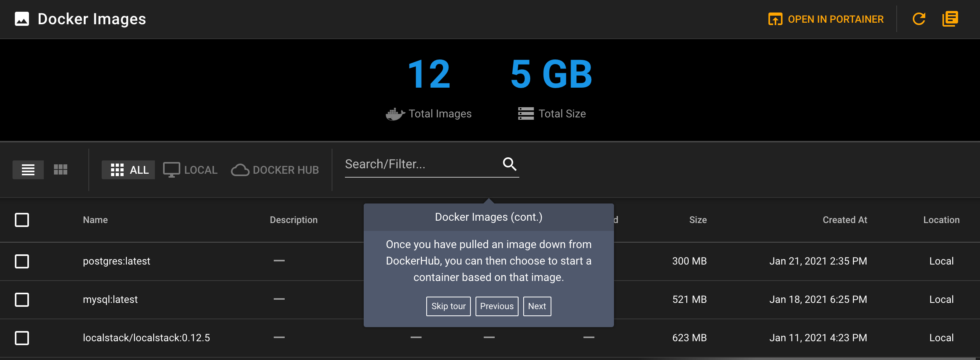The width and height of the screenshot is (980, 360).
Task: Sort by the Name column header
Action: [x=95, y=220]
